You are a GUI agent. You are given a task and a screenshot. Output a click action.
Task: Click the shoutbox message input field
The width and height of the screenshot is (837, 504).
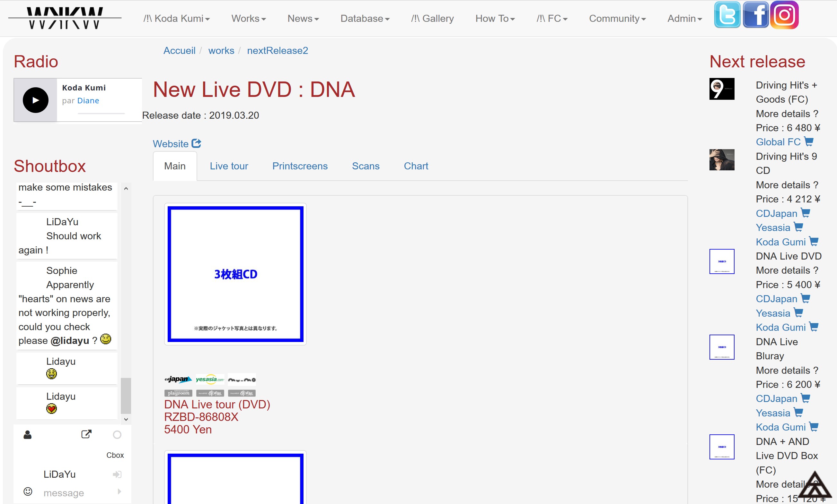[x=78, y=493]
